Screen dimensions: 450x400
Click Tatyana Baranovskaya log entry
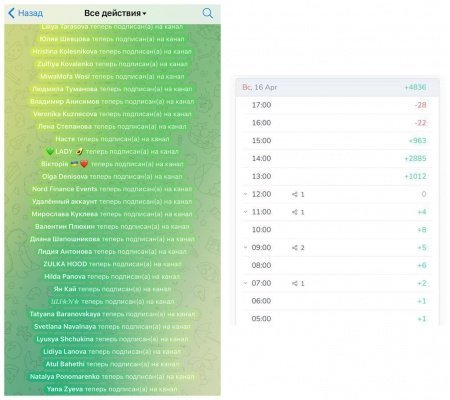112,314
